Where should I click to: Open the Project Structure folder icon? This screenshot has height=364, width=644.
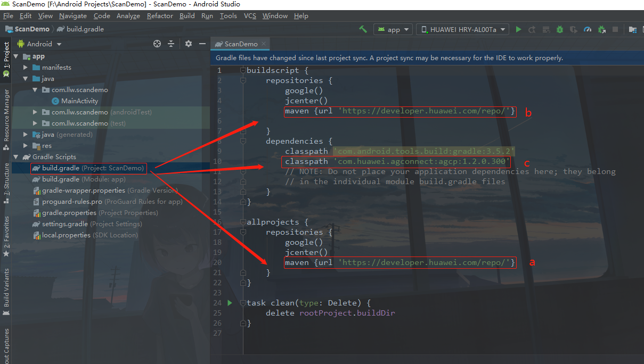tap(633, 30)
